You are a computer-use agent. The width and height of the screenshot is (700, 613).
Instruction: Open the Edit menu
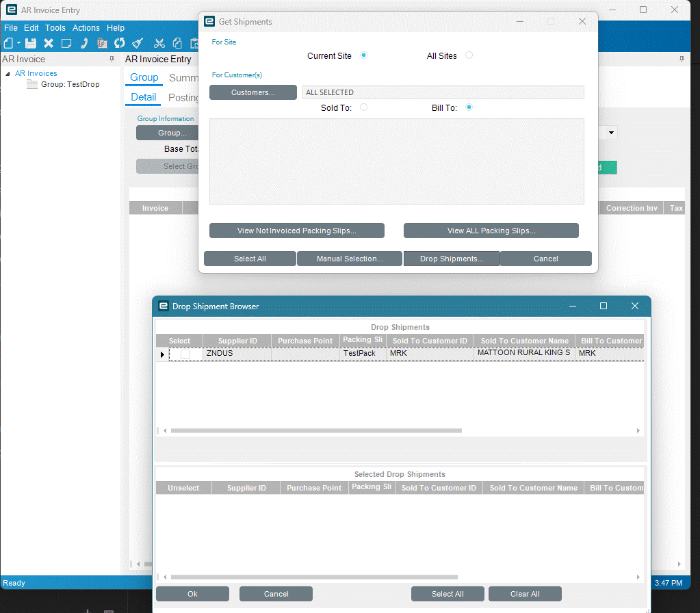coord(31,27)
